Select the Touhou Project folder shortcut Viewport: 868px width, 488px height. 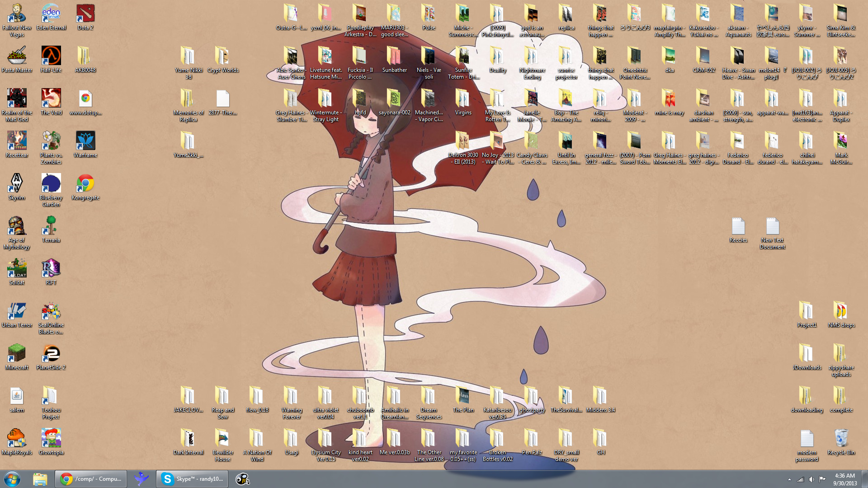51,403
